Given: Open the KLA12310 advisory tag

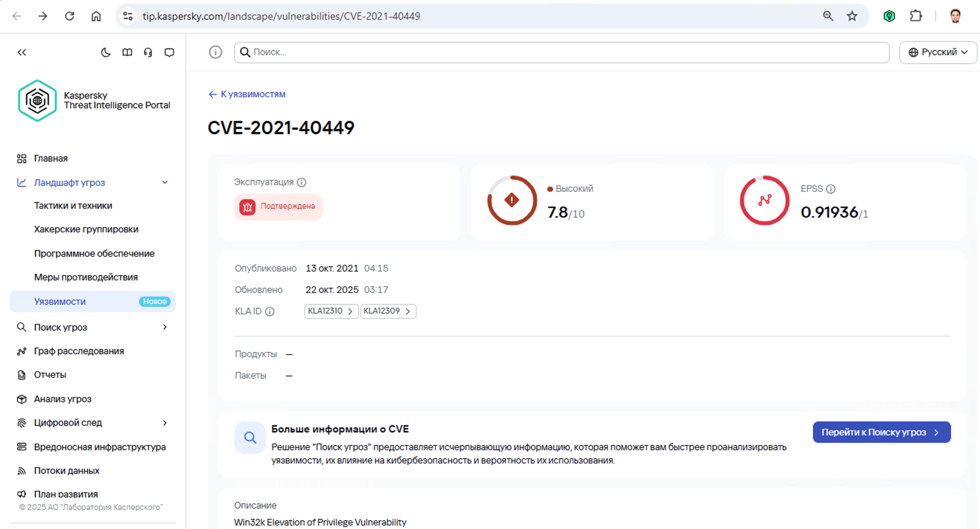Looking at the screenshot, I should [x=330, y=311].
